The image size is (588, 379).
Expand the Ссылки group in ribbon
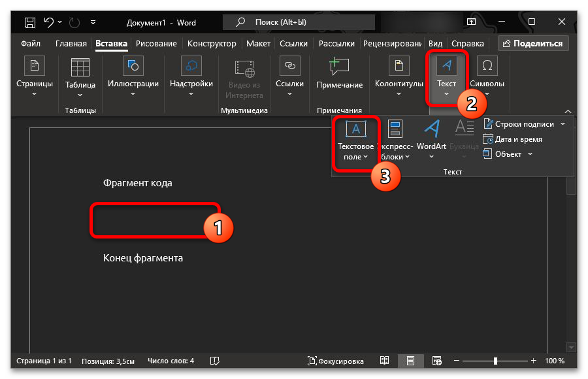tap(289, 77)
